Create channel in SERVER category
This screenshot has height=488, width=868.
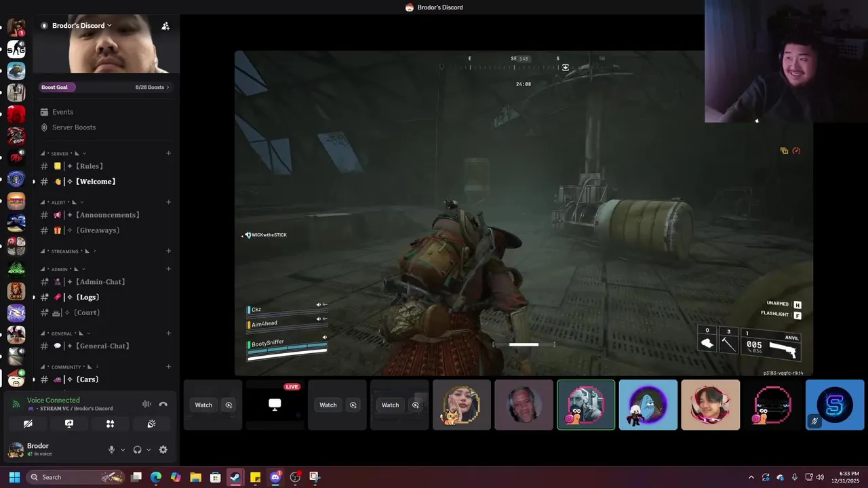pos(168,154)
